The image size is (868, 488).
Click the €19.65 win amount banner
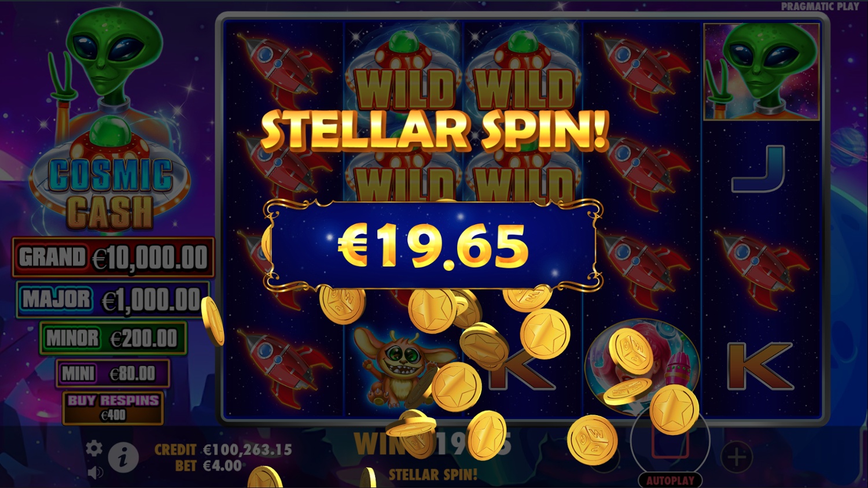click(x=433, y=245)
